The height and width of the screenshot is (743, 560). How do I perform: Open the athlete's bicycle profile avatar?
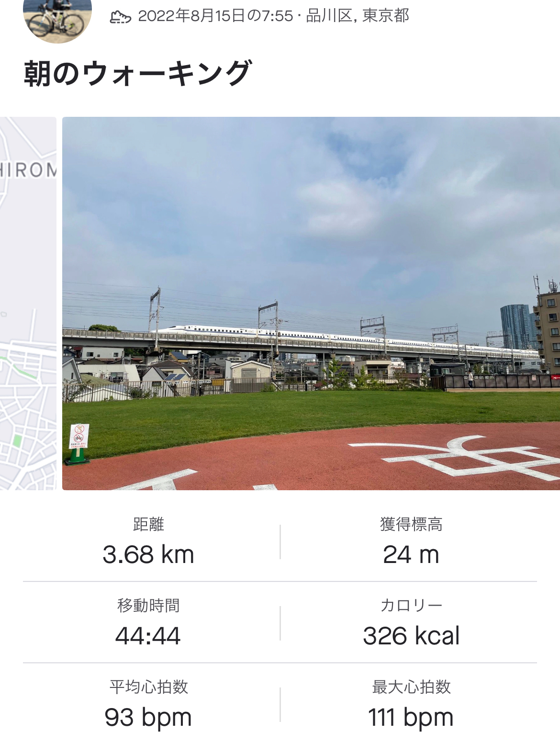pyautogui.click(x=57, y=19)
